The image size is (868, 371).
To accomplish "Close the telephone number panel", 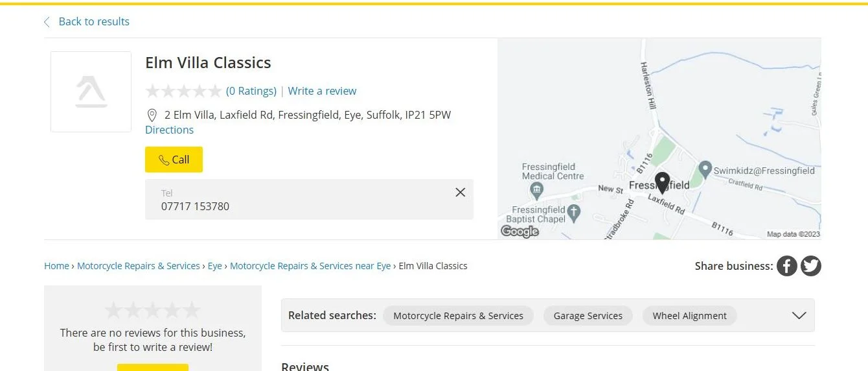I will [460, 192].
